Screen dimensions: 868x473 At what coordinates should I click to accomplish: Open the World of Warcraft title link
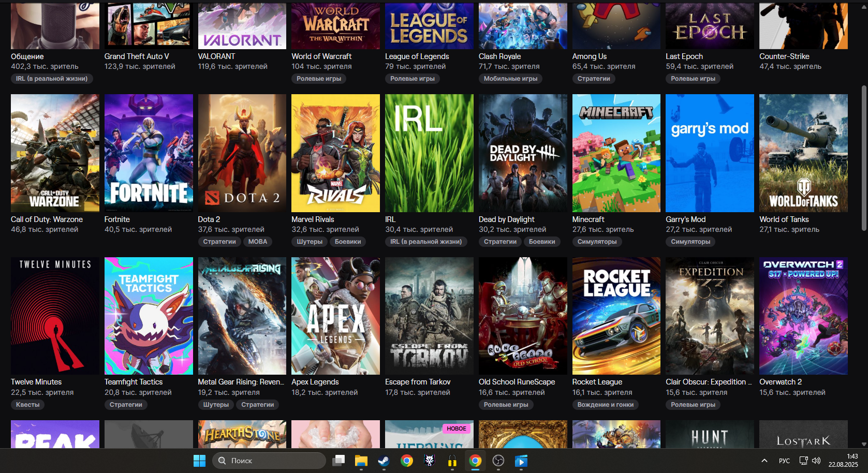321,56
